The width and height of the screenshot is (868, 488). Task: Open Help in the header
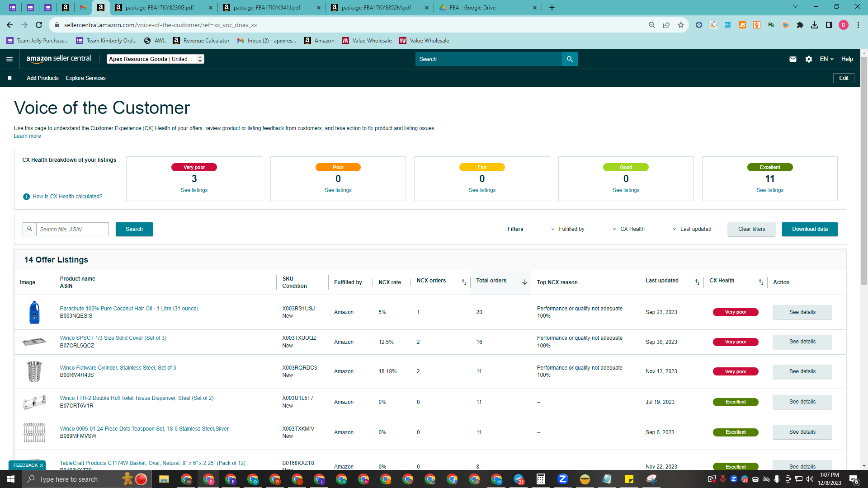click(847, 59)
